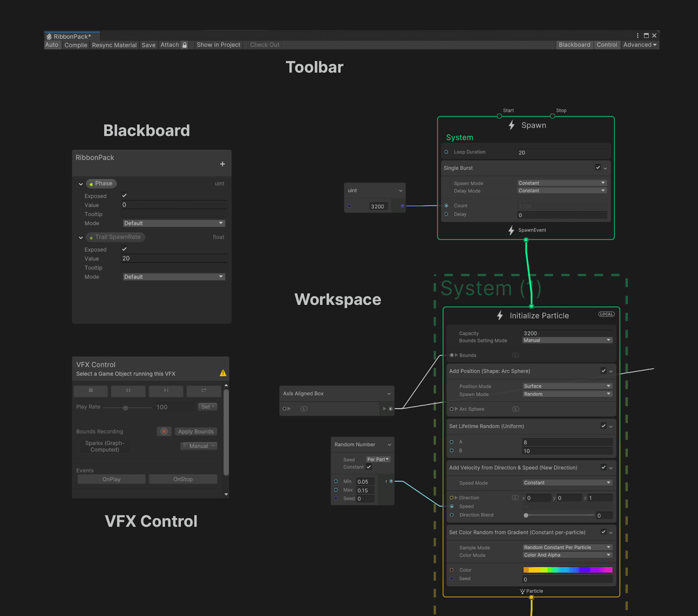Open the Advanced menu

(639, 44)
